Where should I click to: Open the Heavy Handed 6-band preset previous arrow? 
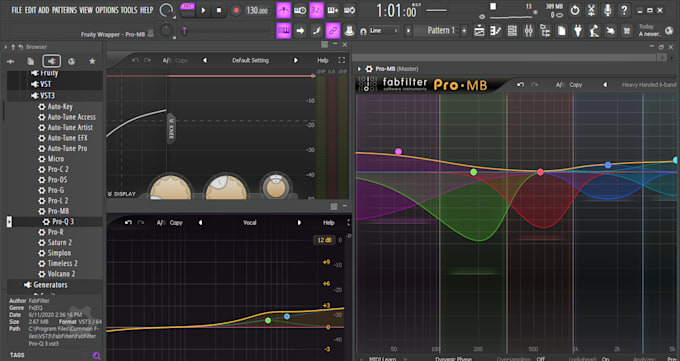(605, 85)
